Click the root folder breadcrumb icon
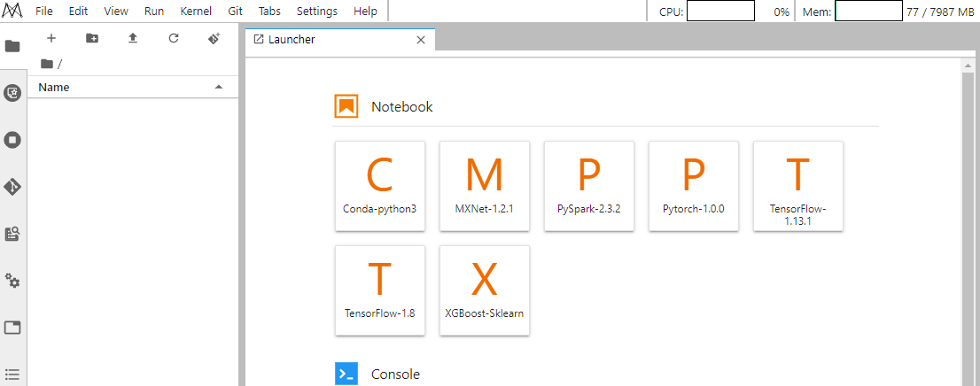Viewport: 980px width, 386px height. pyautogui.click(x=47, y=63)
